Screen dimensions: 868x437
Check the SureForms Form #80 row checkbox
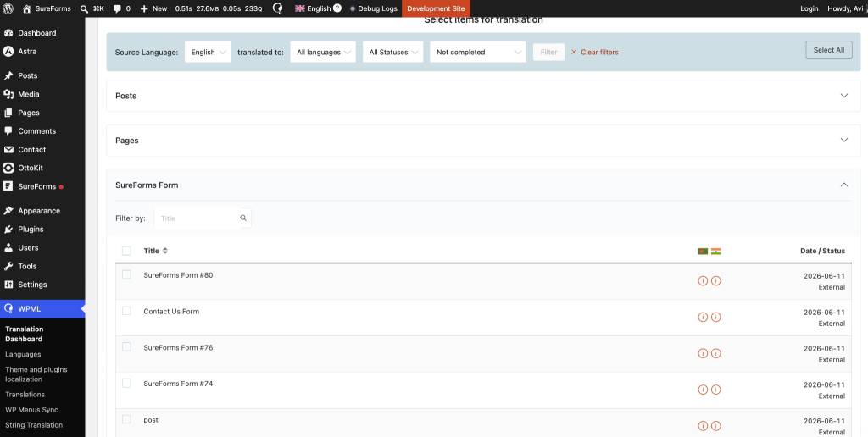[126, 274]
